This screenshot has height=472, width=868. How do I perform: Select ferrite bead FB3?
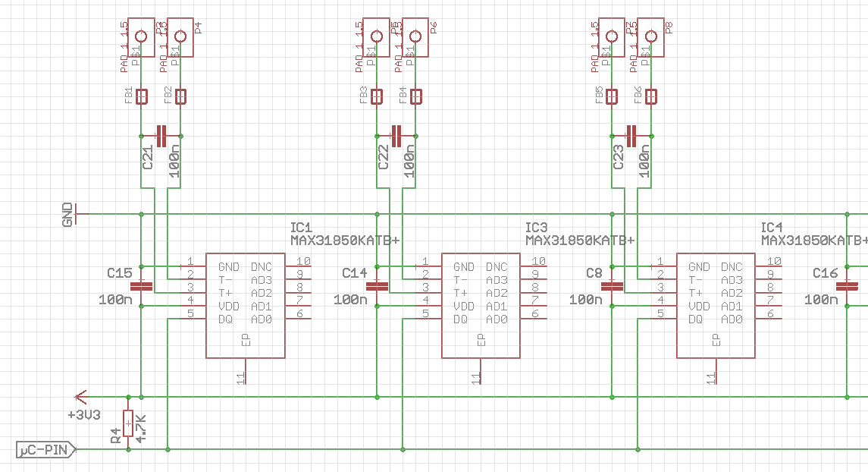coord(377,97)
